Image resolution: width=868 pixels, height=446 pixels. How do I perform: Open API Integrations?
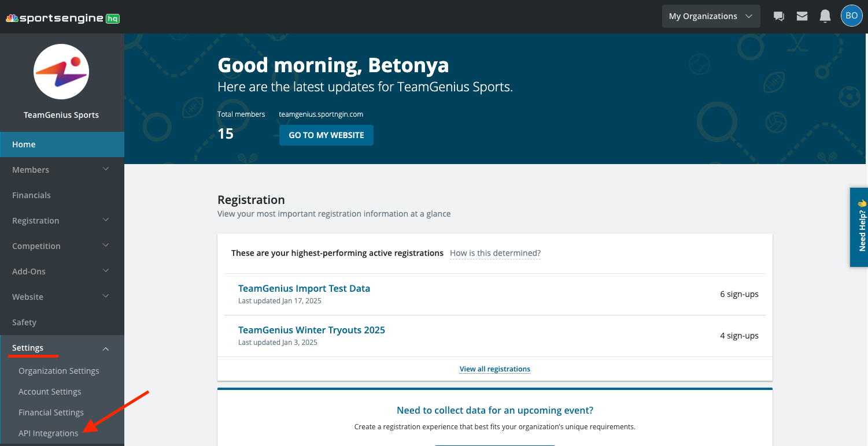coord(48,433)
